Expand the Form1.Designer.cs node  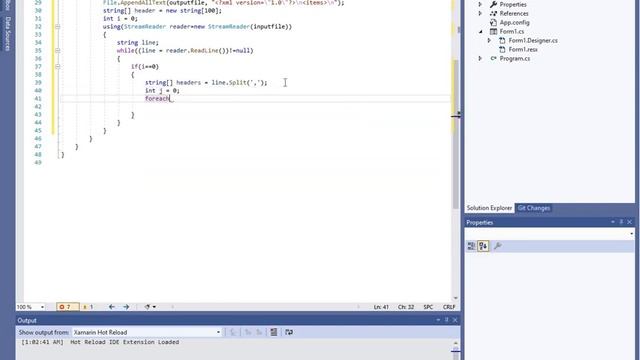coord(489,40)
